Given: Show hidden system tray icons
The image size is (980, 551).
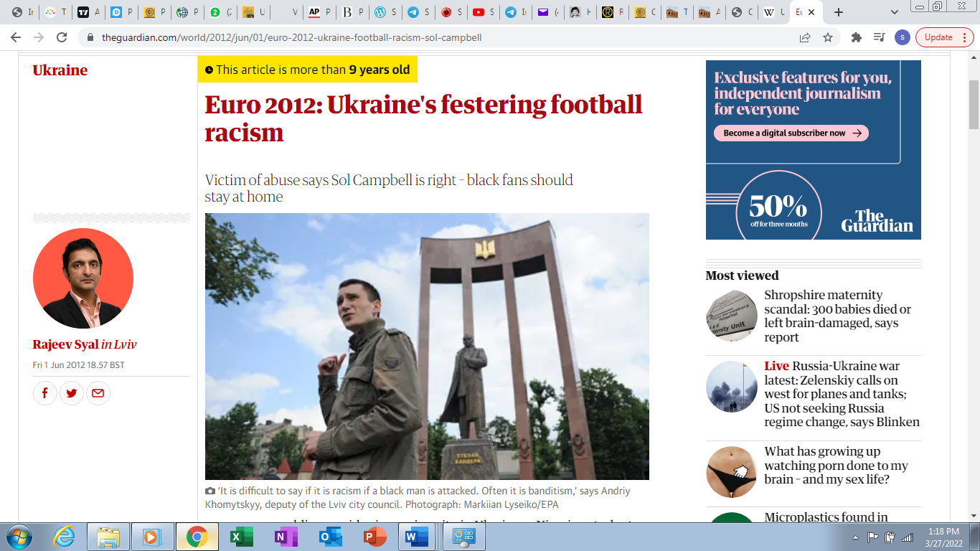Looking at the screenshot, I should (856, 537).
